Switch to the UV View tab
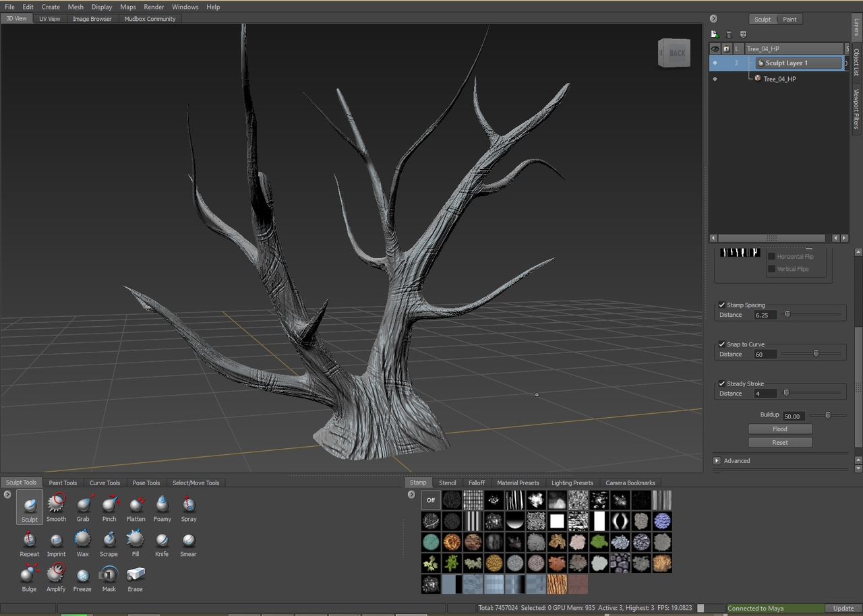Screen dimensions: 863x616 pos(49,19)
